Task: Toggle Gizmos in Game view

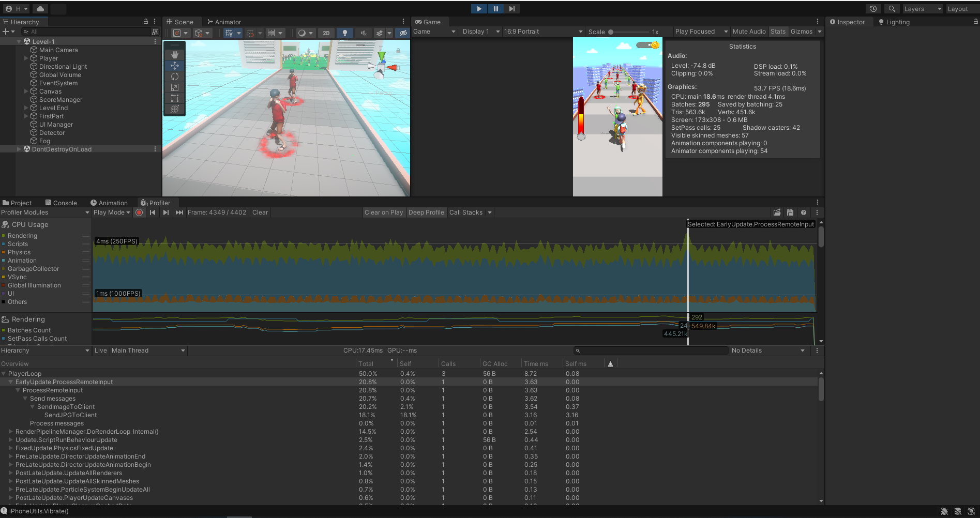Action: [802, 32]
